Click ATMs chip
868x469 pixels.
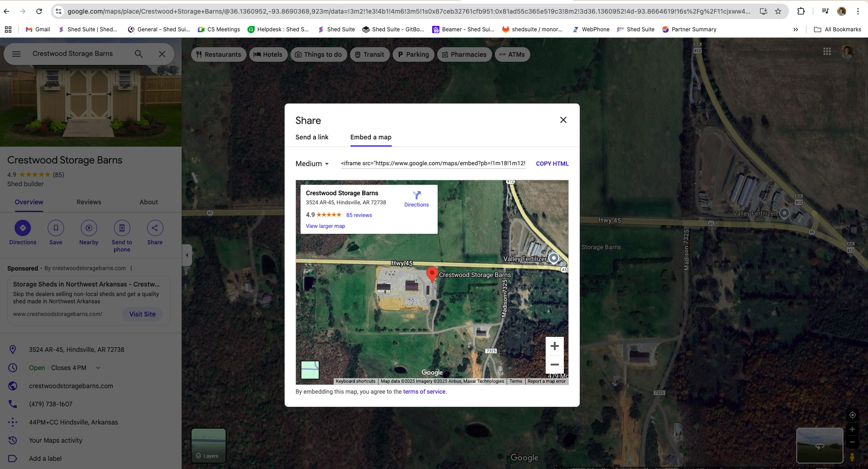click(513, 54)
